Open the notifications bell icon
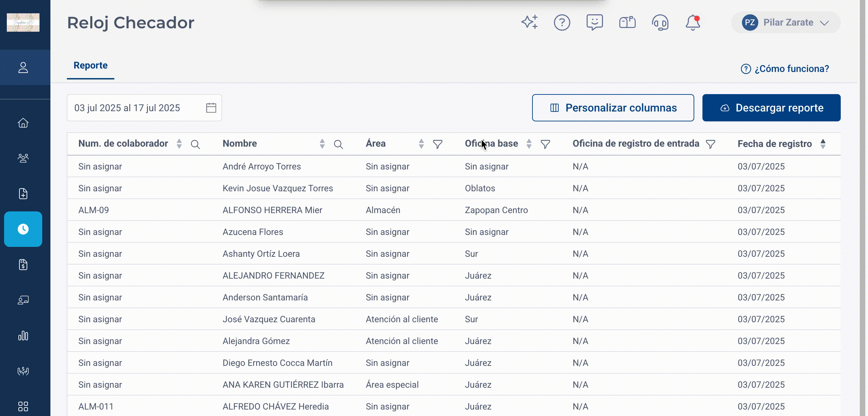 [x=693, y=23]
